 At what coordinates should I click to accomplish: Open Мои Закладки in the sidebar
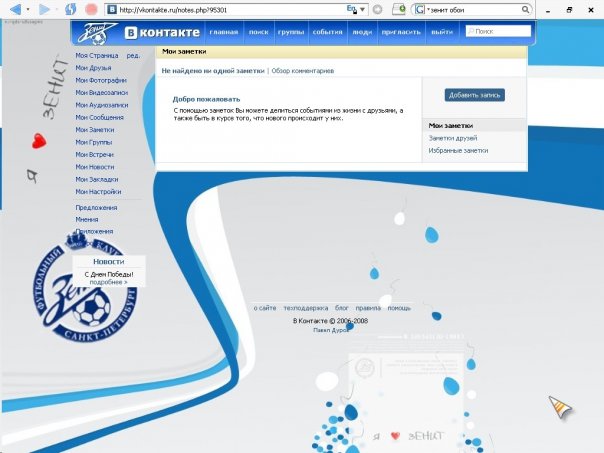point(97,179)
